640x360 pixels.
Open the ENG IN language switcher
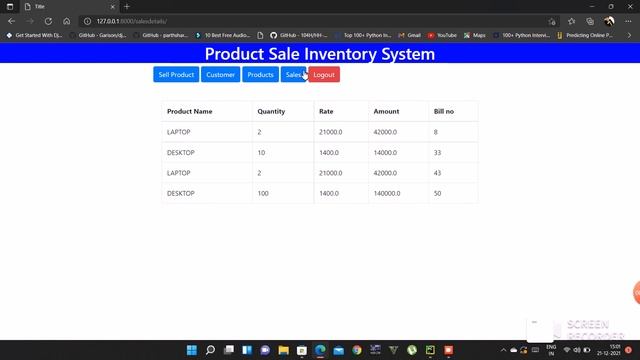click(551, 350)
